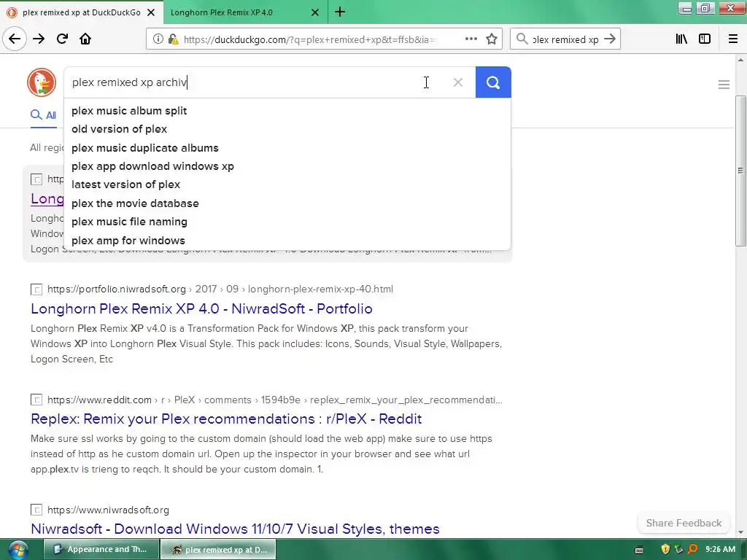Click favicon beside www.niwradsoft.org result
This screenshot has height=560, width=747.
point(36,510)
